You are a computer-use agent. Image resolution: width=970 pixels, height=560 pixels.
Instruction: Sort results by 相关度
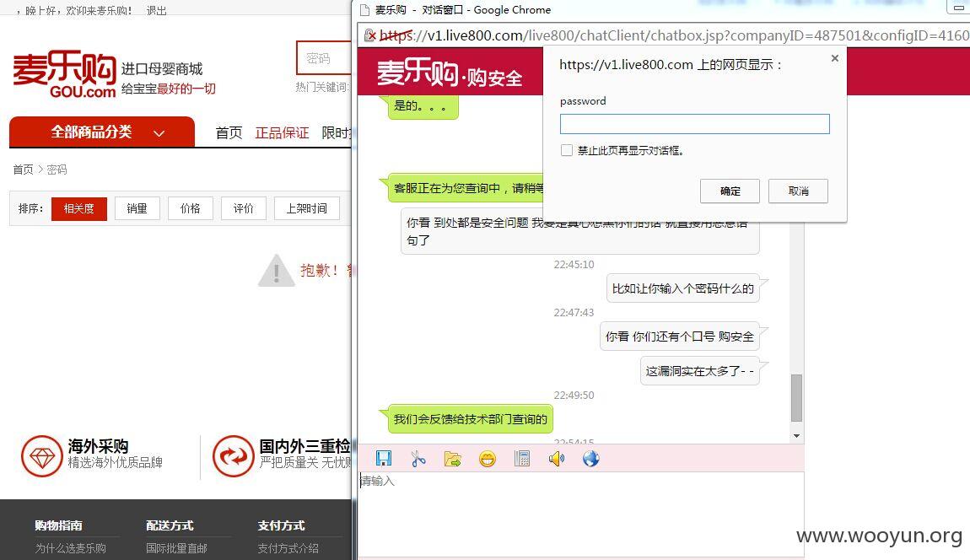point(79,208)
